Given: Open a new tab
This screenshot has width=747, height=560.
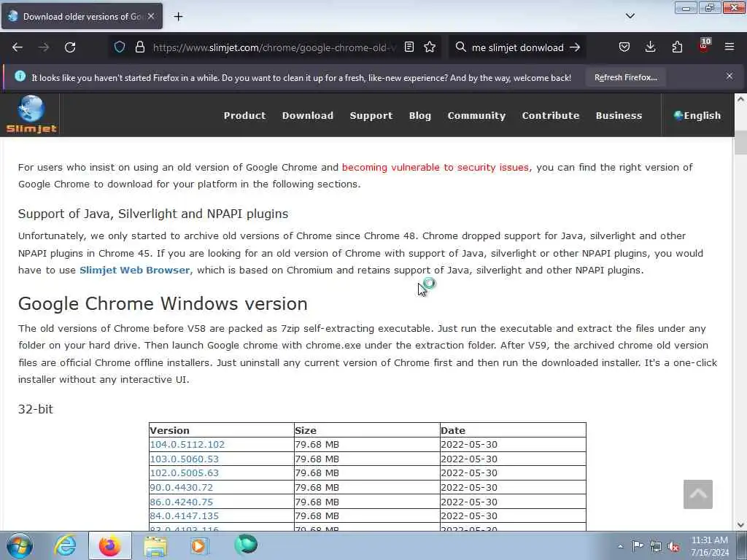Looking at the screenshot, I should tap(178, 17).
